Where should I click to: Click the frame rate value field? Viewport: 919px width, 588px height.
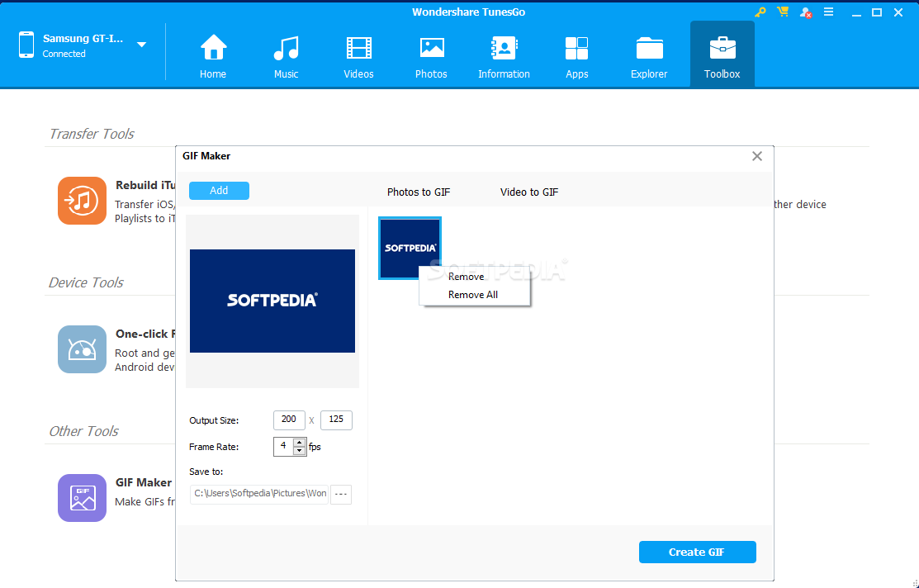coord(284,447)
